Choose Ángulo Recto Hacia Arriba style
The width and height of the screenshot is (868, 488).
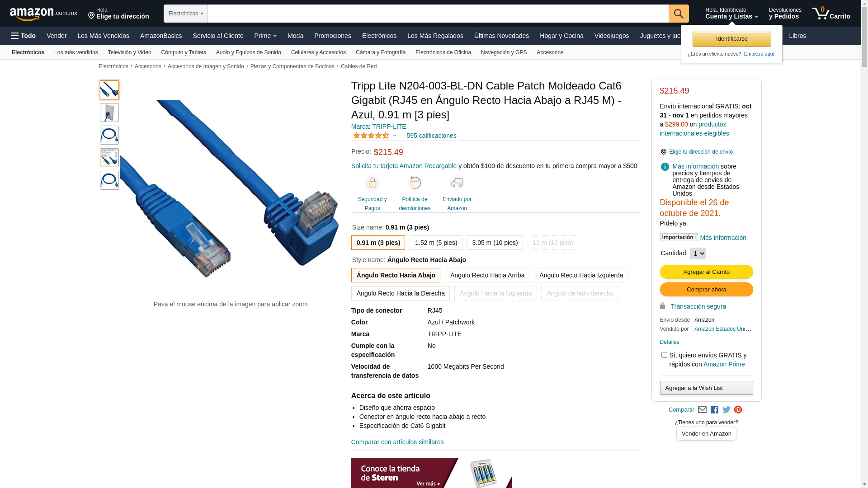pyautogui.click(x=487, y=275)
